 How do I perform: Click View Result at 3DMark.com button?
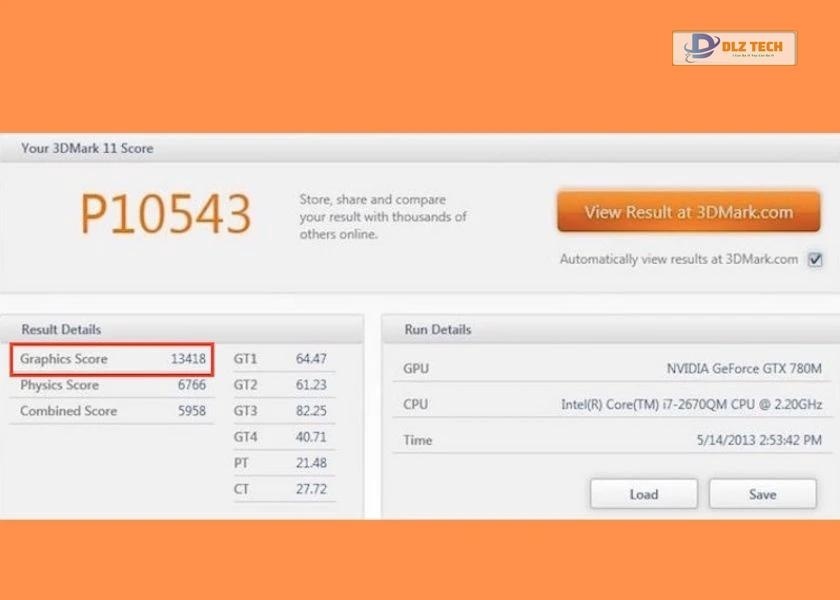click(x=688, y=212)
